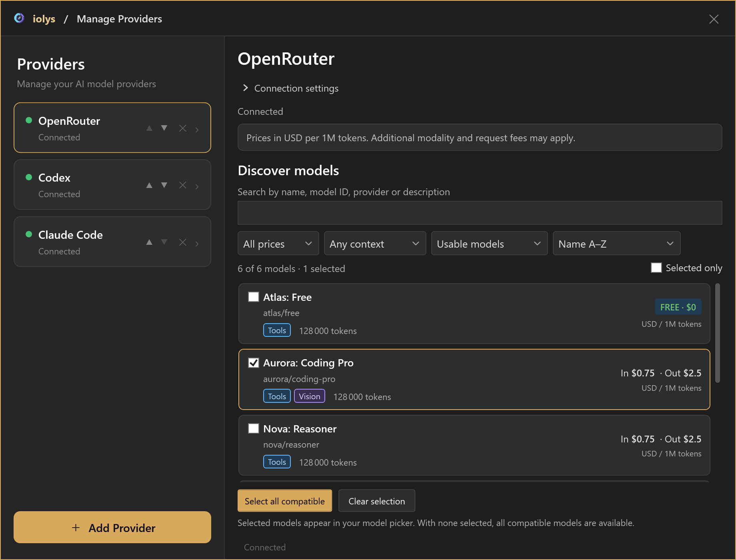Click the model list scrollbar

tap(718, 333)
